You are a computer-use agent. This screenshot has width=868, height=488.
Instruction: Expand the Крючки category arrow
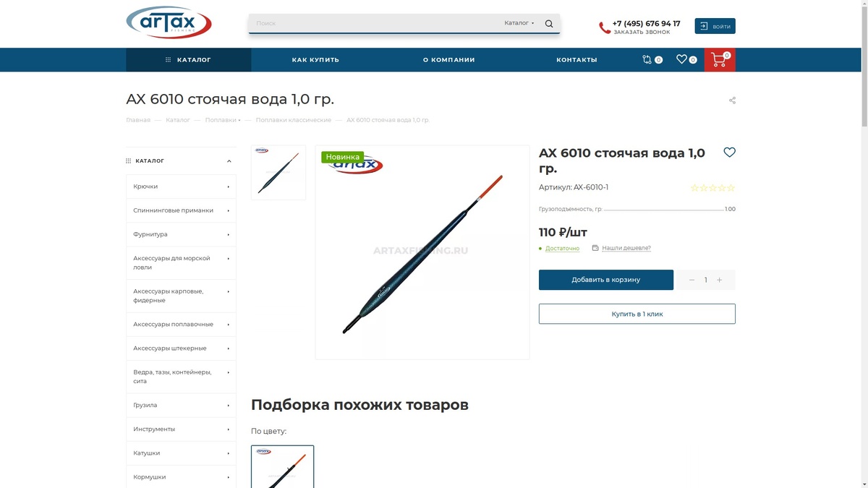point(228,187)
